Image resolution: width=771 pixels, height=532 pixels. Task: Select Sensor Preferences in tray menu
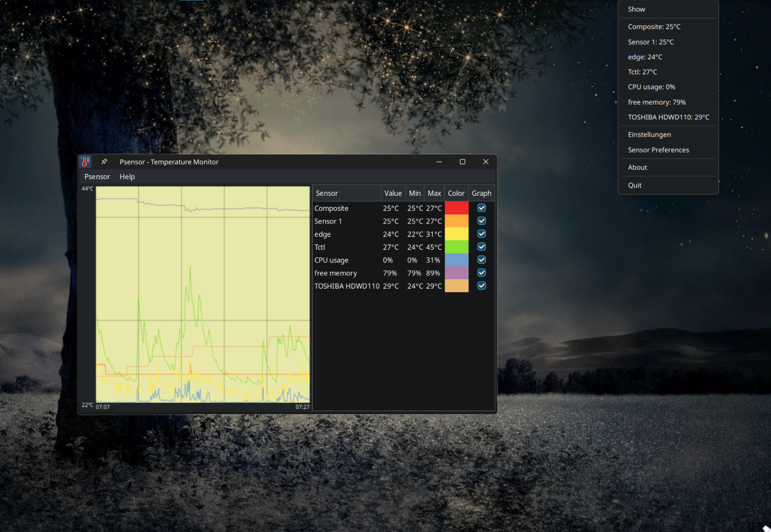(658, 150)
